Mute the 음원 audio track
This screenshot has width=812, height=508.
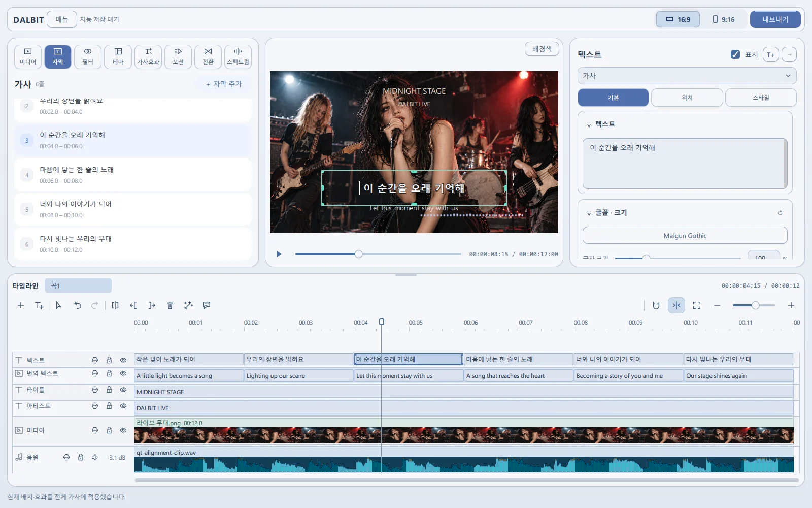click(x=95, y=457)
